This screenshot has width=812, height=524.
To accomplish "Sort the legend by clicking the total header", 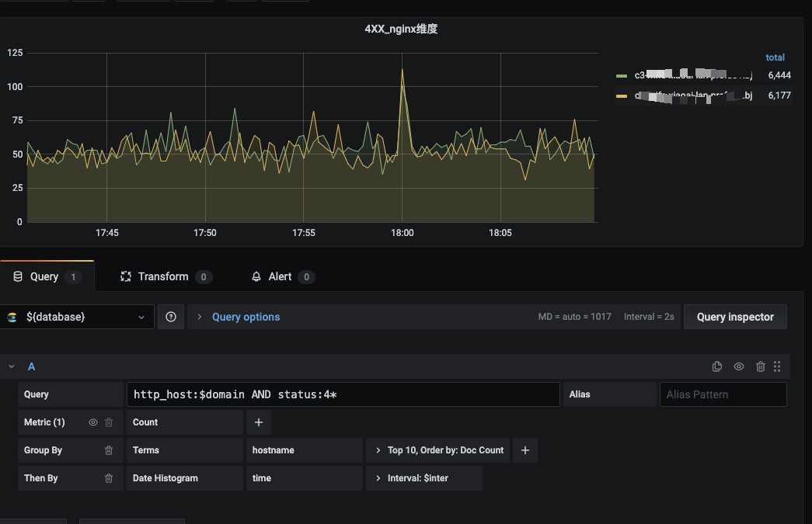I will pos(775,57).
